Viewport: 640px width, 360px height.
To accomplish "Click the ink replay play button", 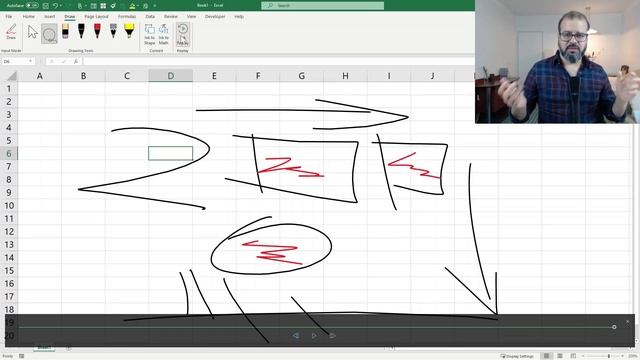I will pyautogui.click(x=314, y=336).
